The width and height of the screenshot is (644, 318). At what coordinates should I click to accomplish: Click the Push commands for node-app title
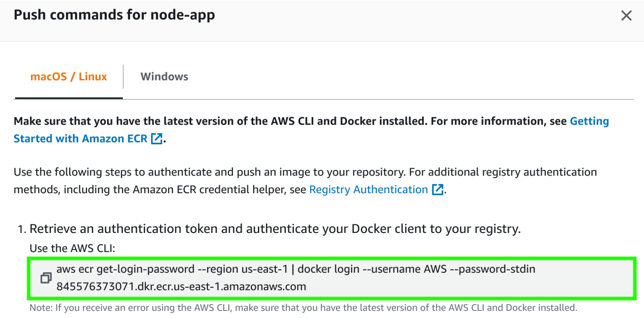pyautogui.click(x=114, y=15)
